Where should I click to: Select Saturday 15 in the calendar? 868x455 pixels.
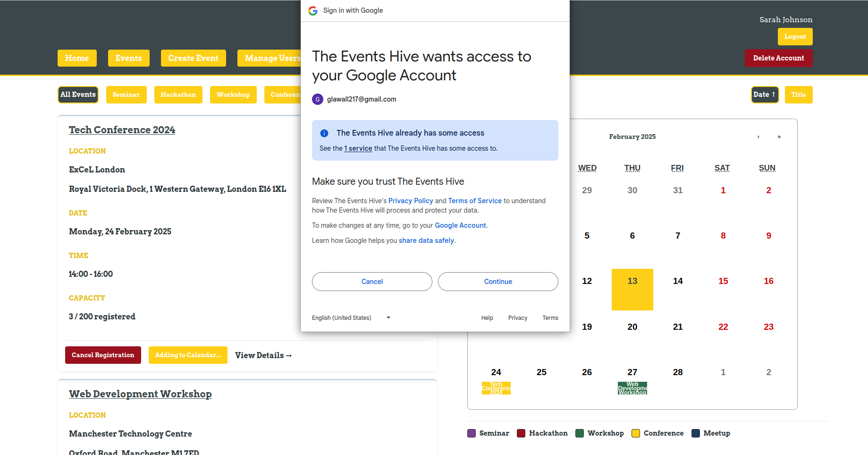click(723, 281)
